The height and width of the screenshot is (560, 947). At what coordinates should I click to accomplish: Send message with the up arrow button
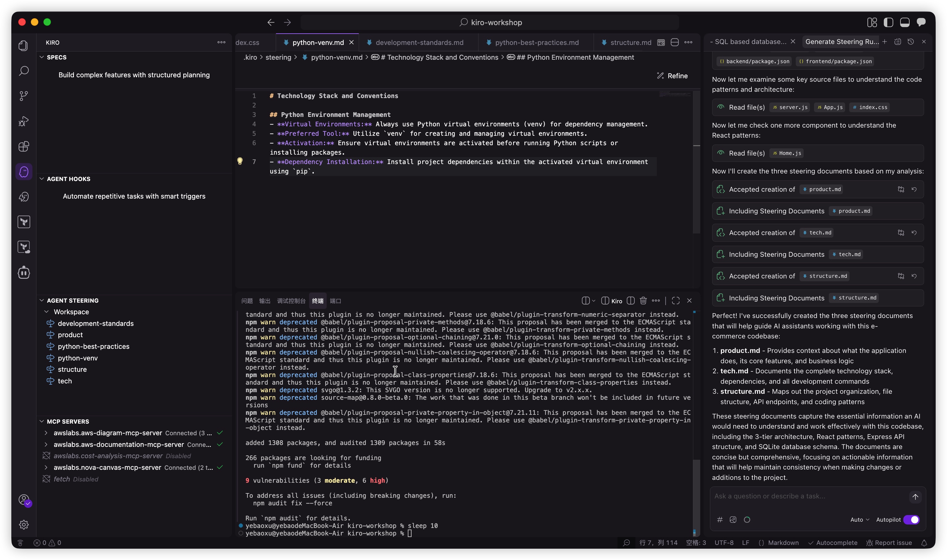pyautogui.click(x=915, y=497)
